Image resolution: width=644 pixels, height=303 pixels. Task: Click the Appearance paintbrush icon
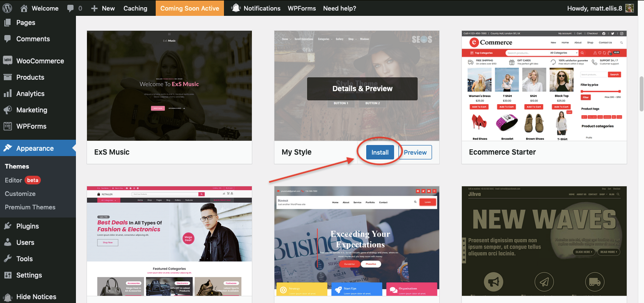point(8,148)
